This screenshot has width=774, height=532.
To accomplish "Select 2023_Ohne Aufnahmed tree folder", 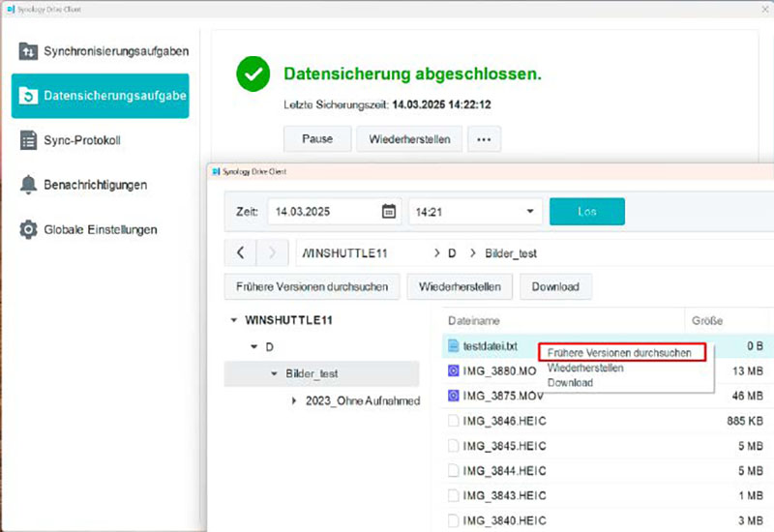I will pos(363,400).
